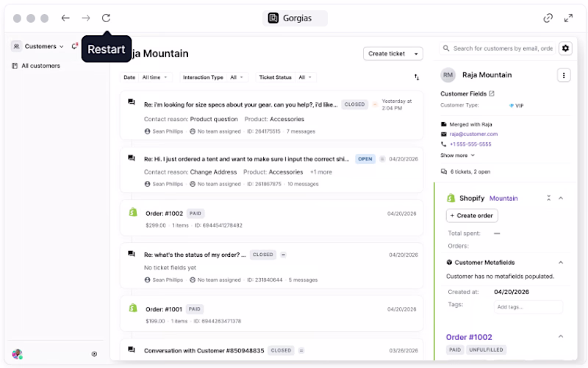Image resolution: width=588 pixels, height=368 pixels.
Task: Click the Customer Fields external link icon
Action: pos(492,93)
